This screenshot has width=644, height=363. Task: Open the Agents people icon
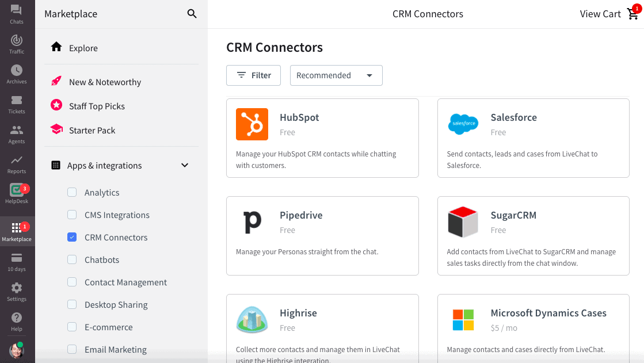point(17,130)
